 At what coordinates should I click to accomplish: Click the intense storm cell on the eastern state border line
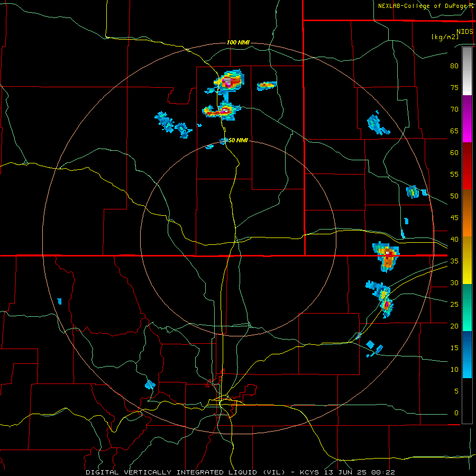(387, 256)
